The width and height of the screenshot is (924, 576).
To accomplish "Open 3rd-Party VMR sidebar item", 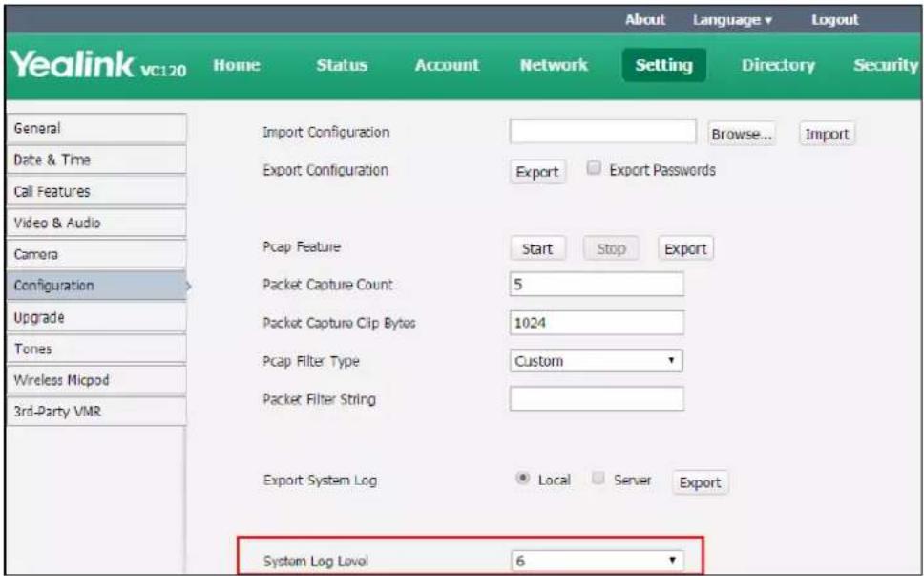I will click(97, 412).
